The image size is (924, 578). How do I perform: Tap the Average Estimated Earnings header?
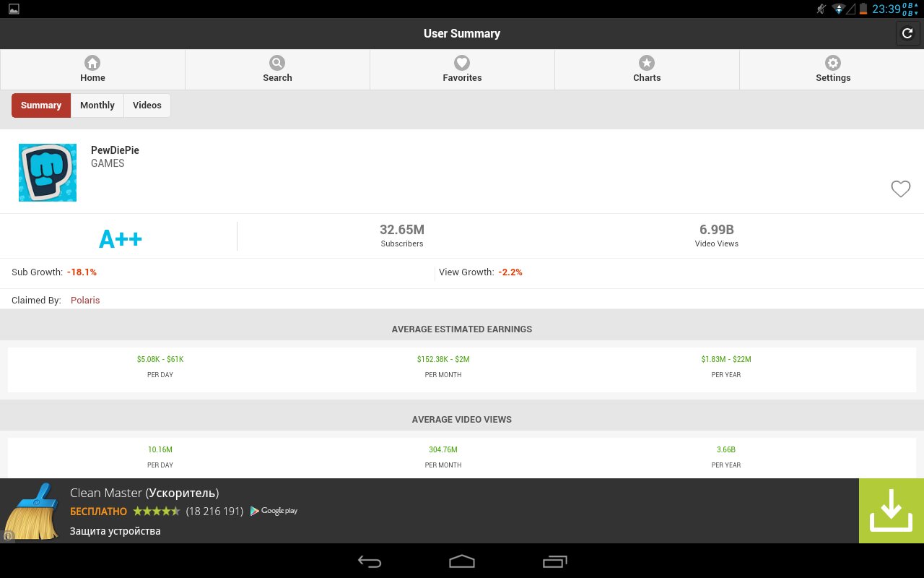(462, 329)
